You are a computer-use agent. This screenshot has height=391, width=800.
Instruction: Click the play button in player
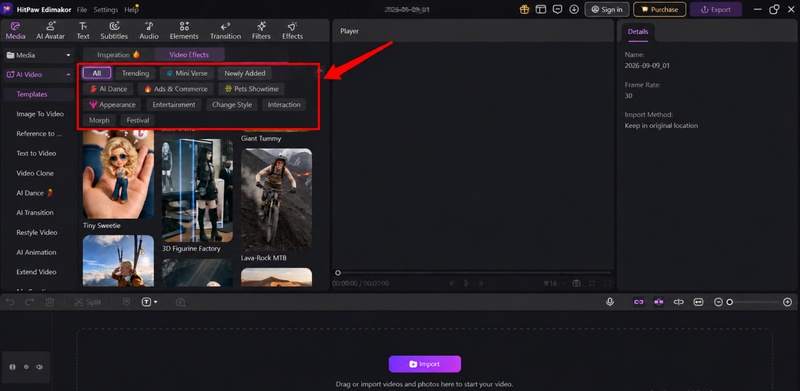click(466, 283)
